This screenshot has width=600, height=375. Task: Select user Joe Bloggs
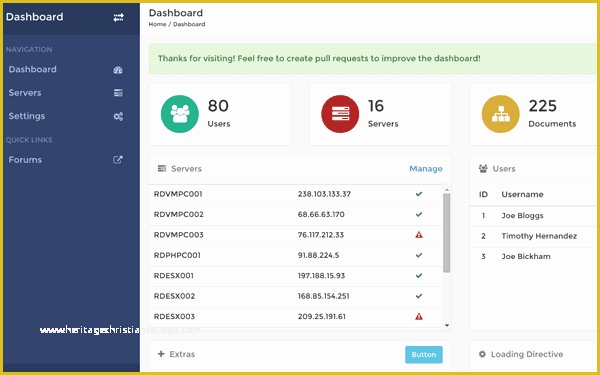[522, 215]
